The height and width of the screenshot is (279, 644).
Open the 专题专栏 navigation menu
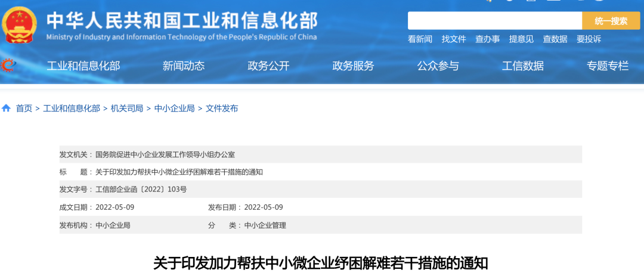coord(608,66)
